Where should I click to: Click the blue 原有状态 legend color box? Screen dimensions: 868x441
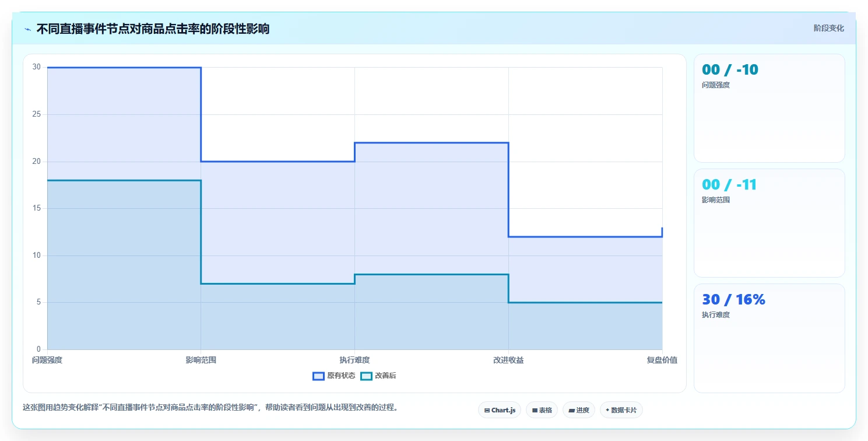[x=318, y=376]
